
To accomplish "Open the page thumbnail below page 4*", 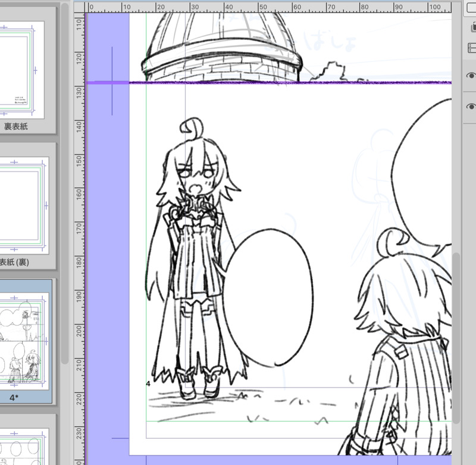I will pos(24,447).
